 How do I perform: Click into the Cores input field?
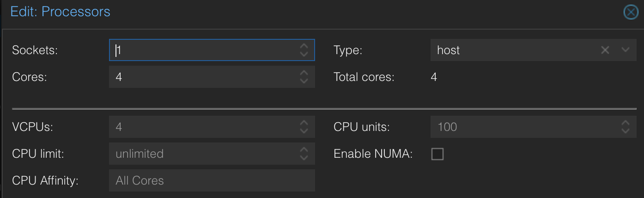(203, 77)
